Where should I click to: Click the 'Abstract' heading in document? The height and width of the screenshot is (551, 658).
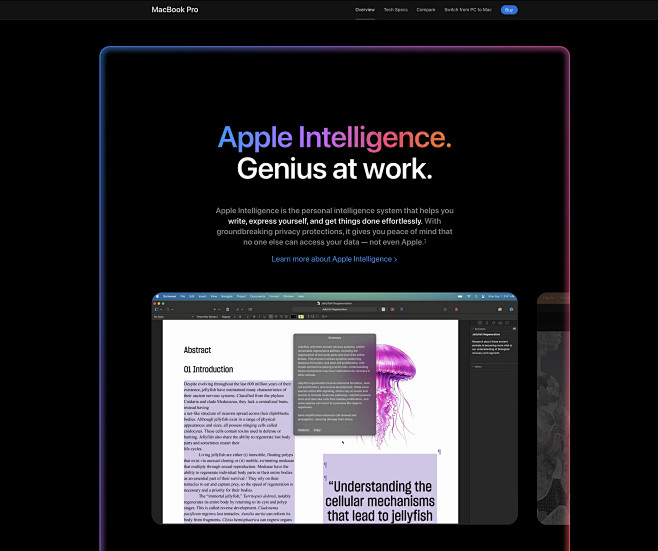[x=197, y=350]
